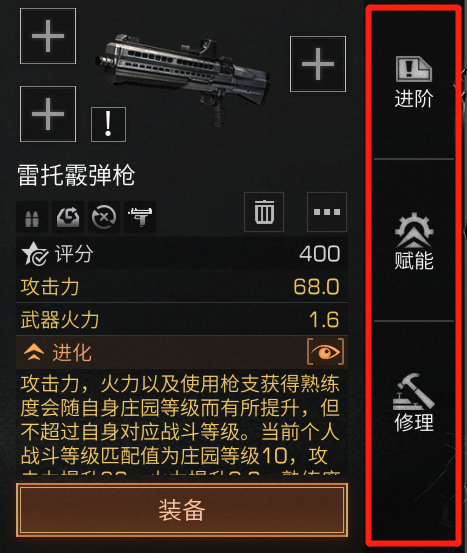Open the 修理 repair option
Screen dimensions: 467x553
(414, 402)
